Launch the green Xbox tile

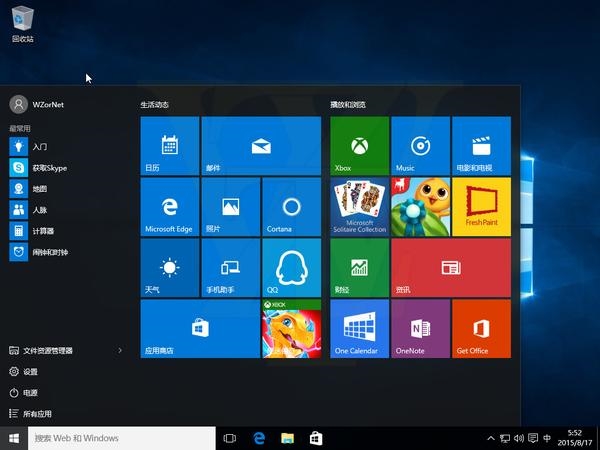point(359,146)
